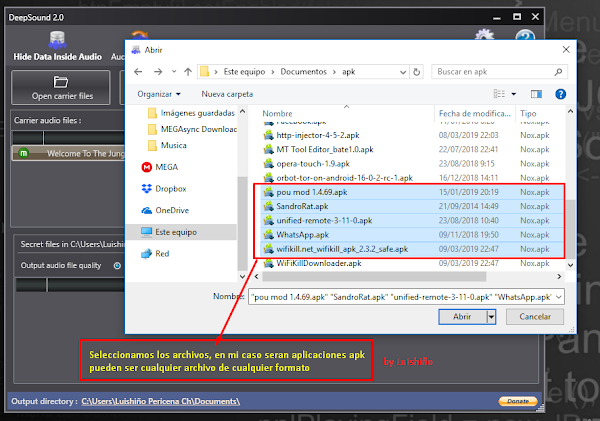Click the WhatsApp.apk file icon
Screen dimensions: 600x421
pos(269,235)
